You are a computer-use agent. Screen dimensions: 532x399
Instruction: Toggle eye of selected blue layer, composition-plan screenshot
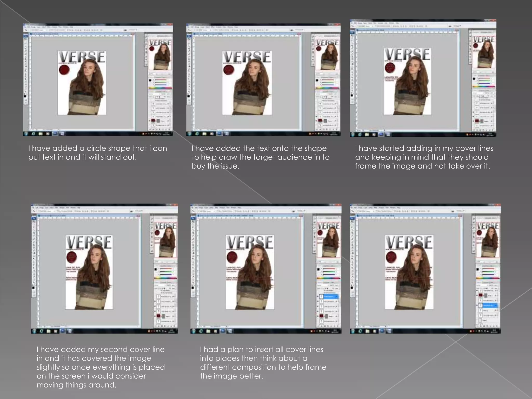pyautogui.click(x=318, y=296)
